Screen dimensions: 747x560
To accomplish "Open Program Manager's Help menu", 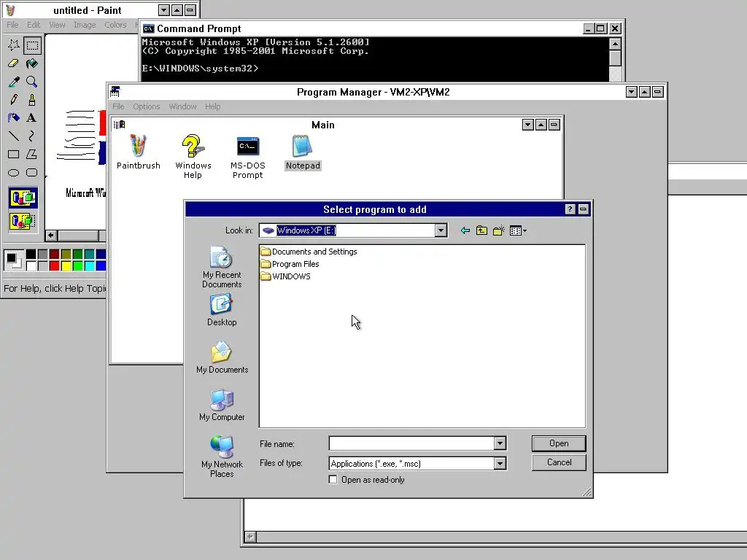I will click(212, 106).
